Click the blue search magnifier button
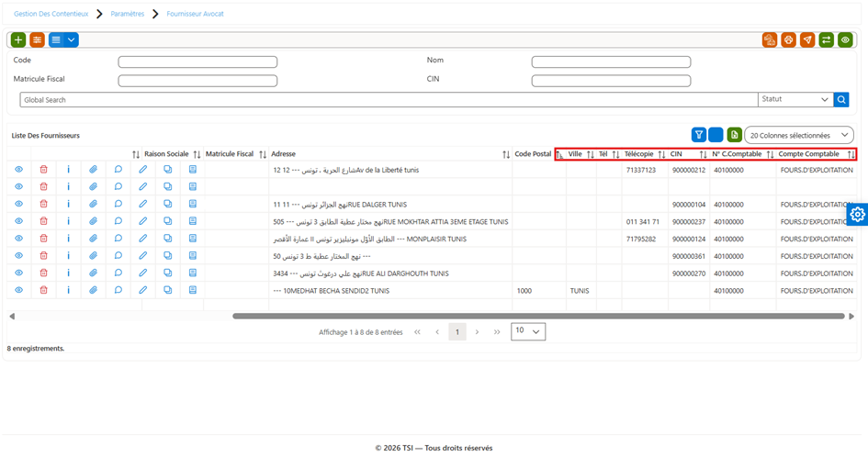 pos(840,100)
